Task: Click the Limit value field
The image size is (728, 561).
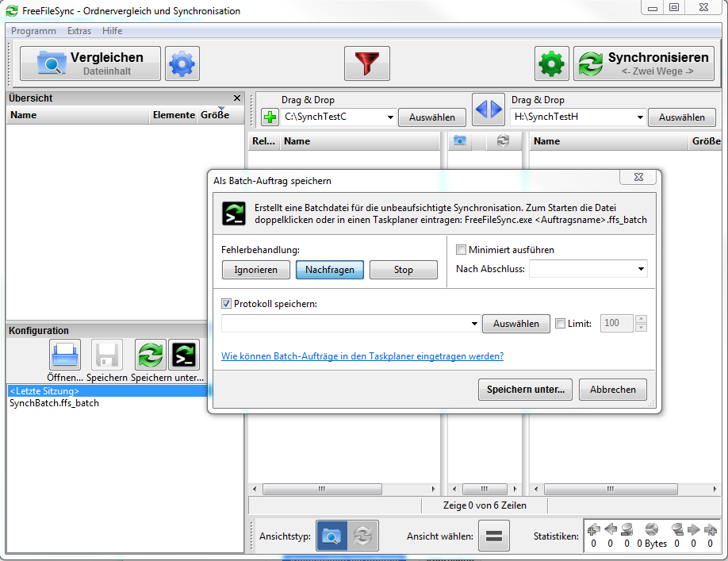Action: pyautogui.click(x=616, y=323)
